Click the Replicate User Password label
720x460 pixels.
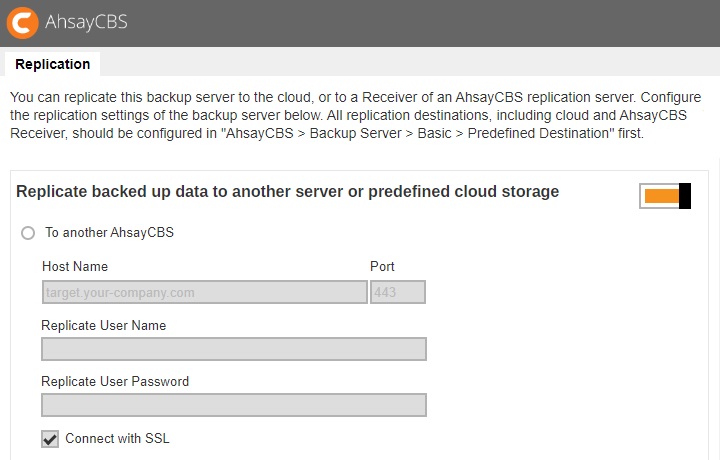pos(115,381)
